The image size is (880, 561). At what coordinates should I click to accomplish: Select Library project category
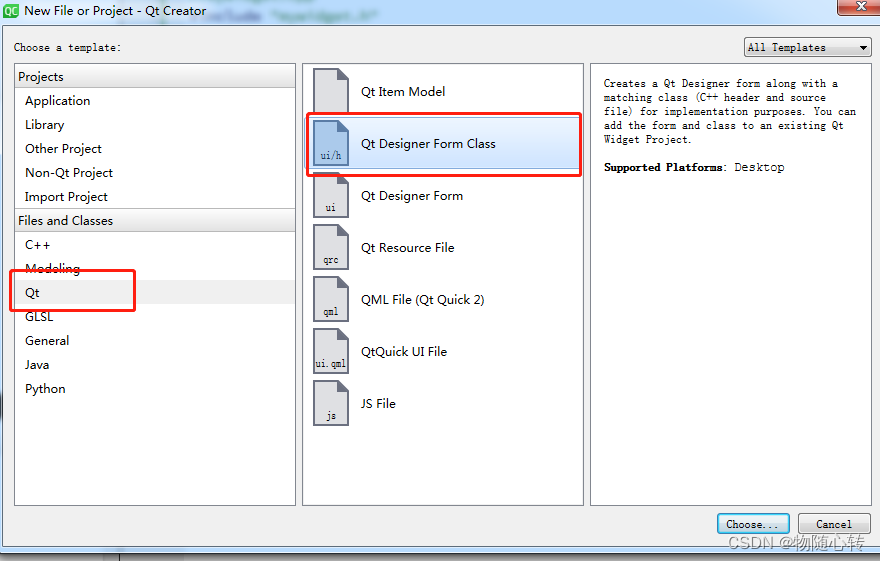click(154, 125)
